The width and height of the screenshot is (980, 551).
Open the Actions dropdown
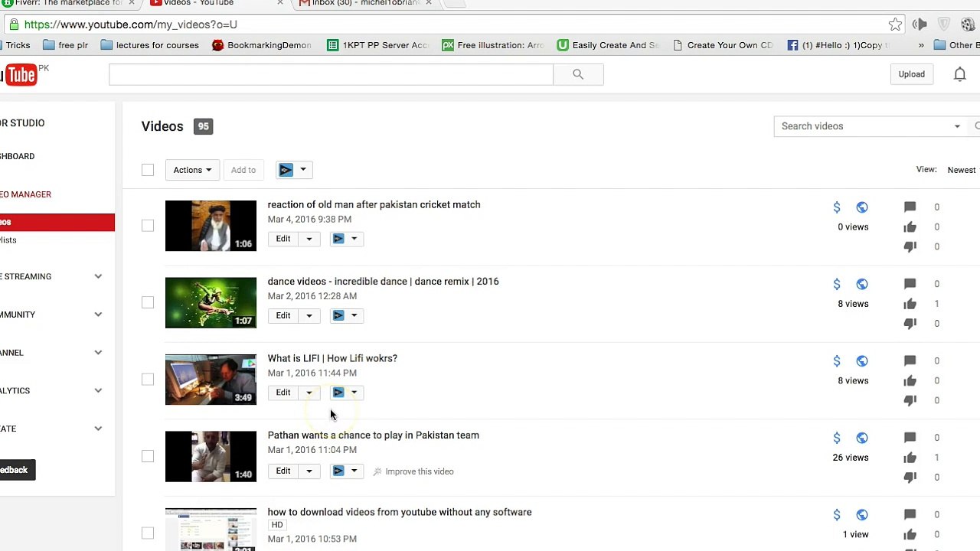192,170
